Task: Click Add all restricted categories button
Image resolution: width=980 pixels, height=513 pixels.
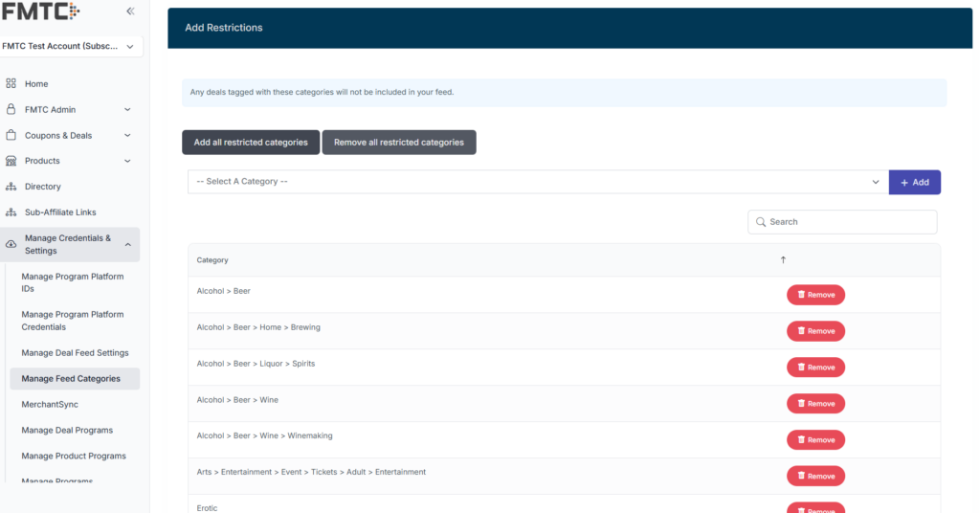Action: (x=251, y=143)
